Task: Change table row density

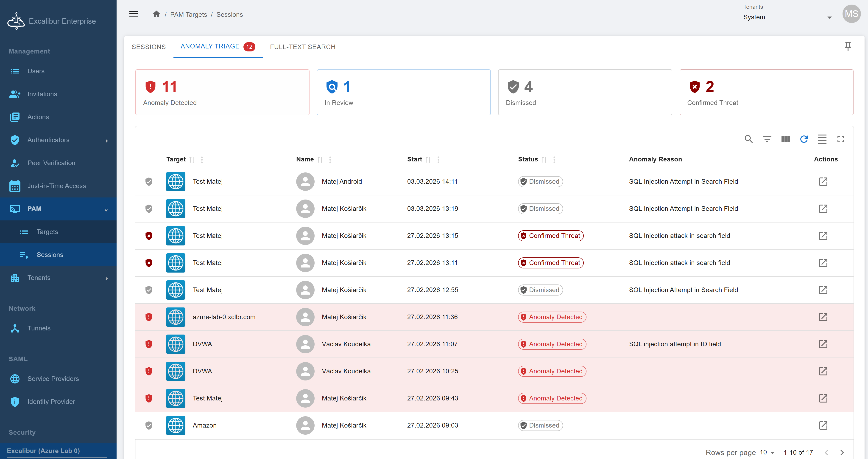Action: pos(822,139)
